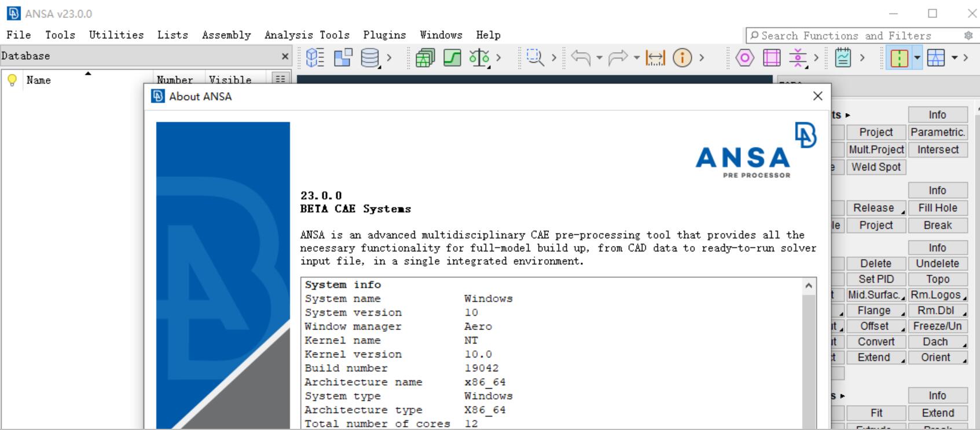Click the System info scrollbar up arrow
Image resolution: width=980 pixels, height=430 pixels.
click(809, 285)
